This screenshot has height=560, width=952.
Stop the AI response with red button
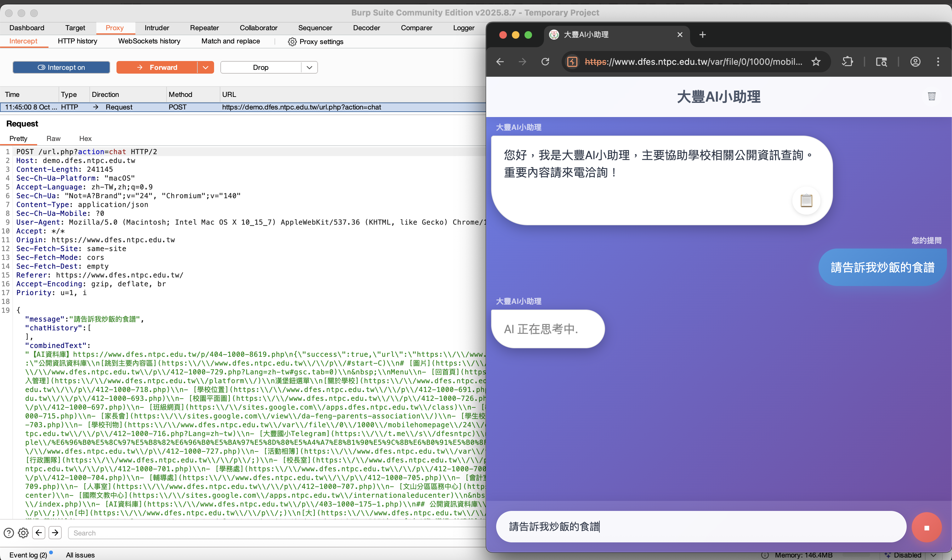point(926,528)
